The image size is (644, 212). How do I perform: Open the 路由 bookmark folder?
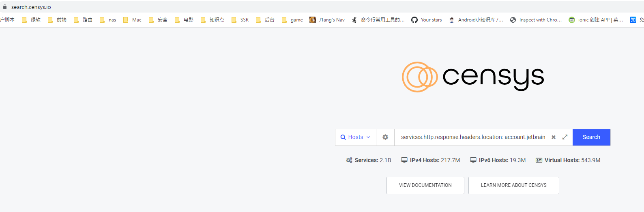coord(83,20)
